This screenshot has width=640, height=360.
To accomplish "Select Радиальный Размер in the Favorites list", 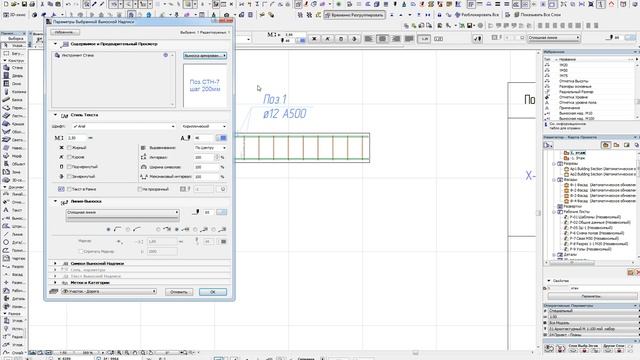I will click(x=576, y=92).
